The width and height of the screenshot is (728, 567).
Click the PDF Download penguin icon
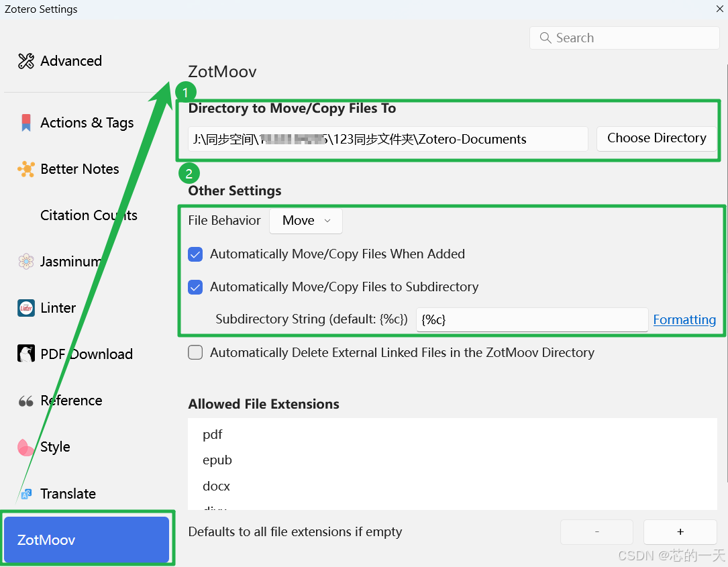(26, 354)
